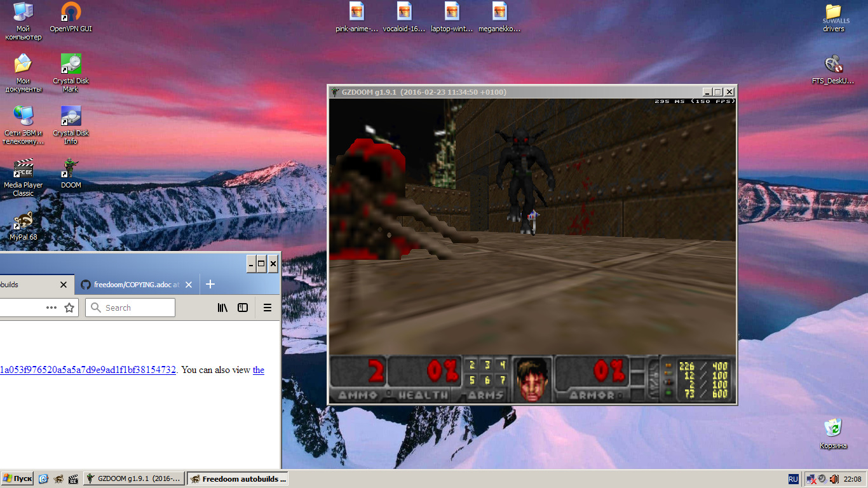Follow the commit hash link ending 38154732
The height and width of the screenshot is (488, 868).
tap(88, 370)
